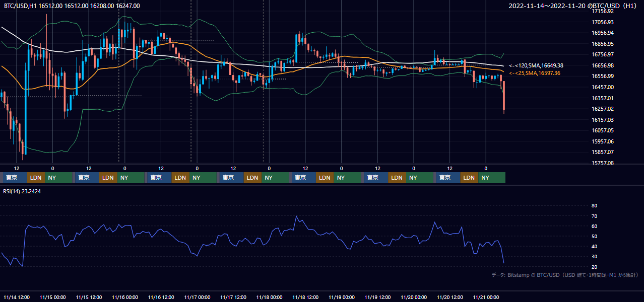The image size is (644, 302).
Task: Click price axis value 16856.95
Action: click(x=602, y=44)
